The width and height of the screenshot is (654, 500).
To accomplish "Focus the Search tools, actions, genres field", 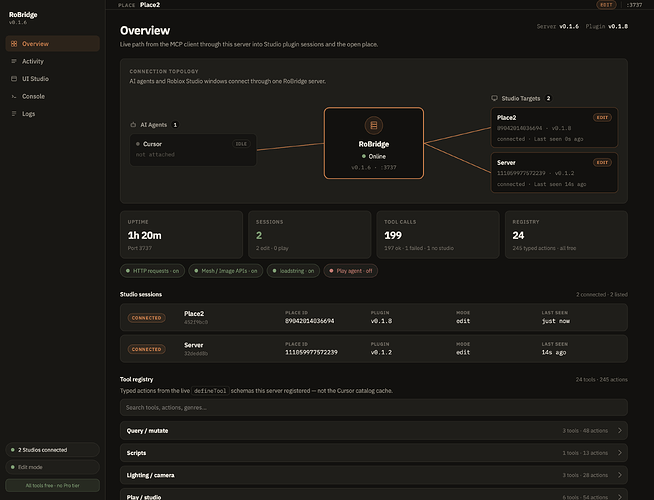I will [x=374, y=407].
